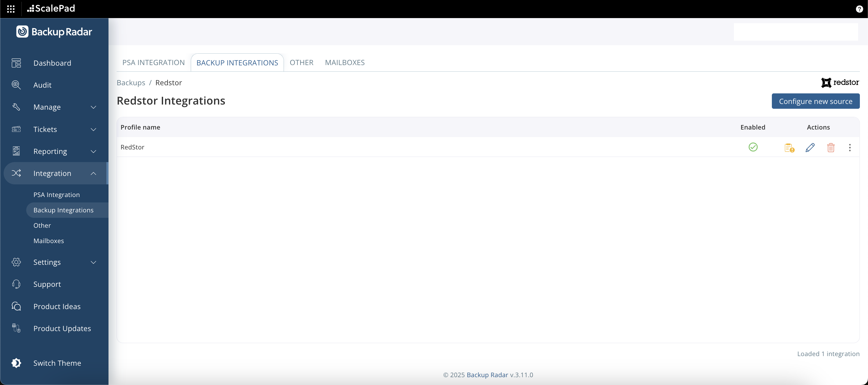Click the Enabled column header
This screenshot has width=868, height=385.
(x=753, y=127)
